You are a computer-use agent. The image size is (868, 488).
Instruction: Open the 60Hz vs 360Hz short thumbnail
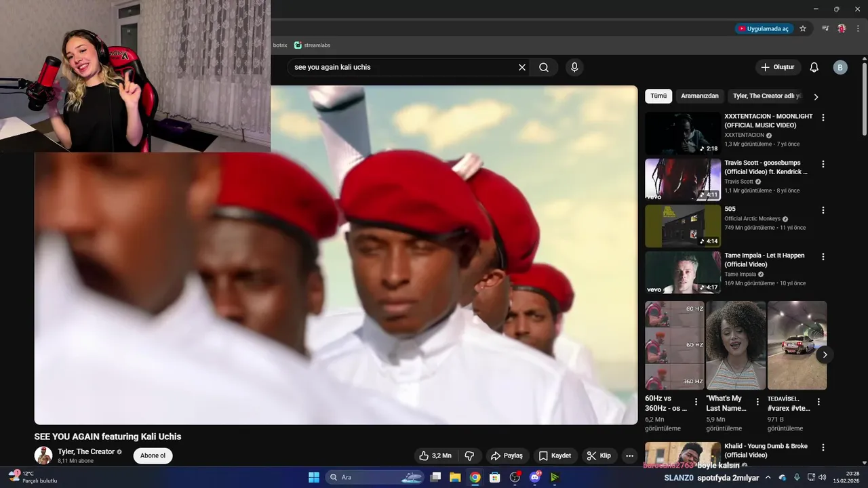pyautogui.click(x=675, y=345)
